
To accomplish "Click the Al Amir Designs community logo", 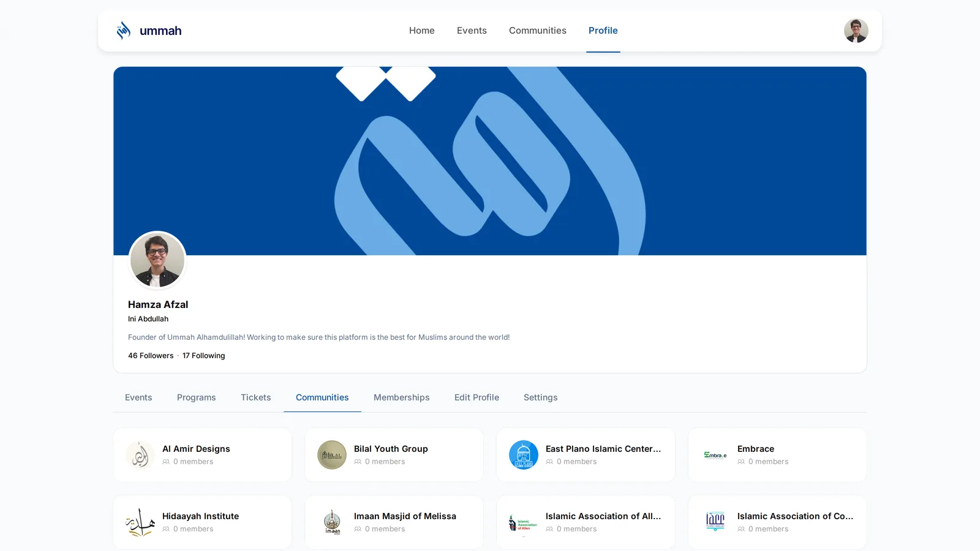I will [x=140, y=455].
